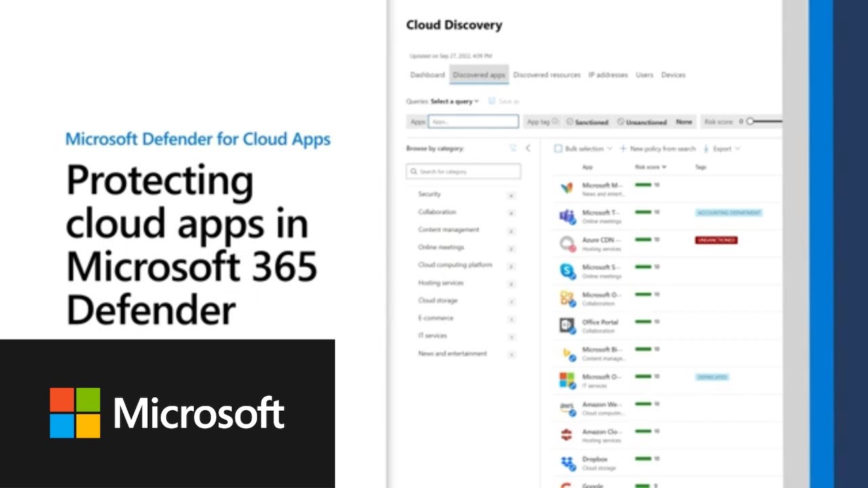Click the Save as disk icon

point(492,101)
